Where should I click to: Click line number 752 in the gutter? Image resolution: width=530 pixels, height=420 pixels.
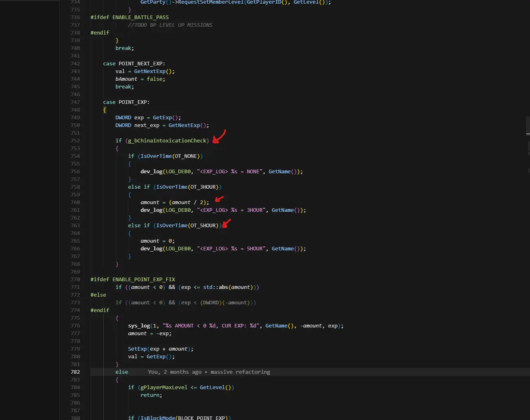click(x=75, y=141)
